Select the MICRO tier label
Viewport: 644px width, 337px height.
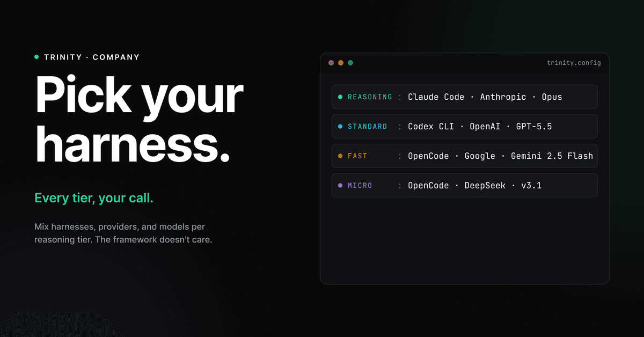(360, 186)
